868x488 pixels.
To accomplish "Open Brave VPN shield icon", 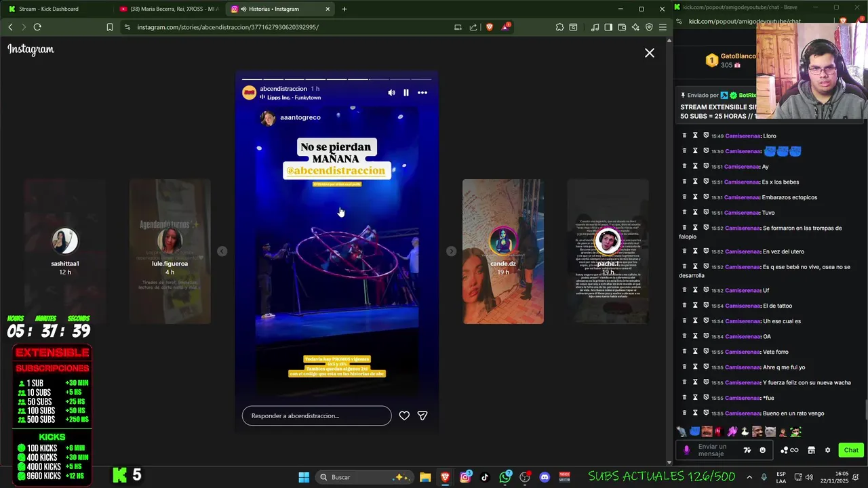I will pyautogui.click(x=649, y=27).
